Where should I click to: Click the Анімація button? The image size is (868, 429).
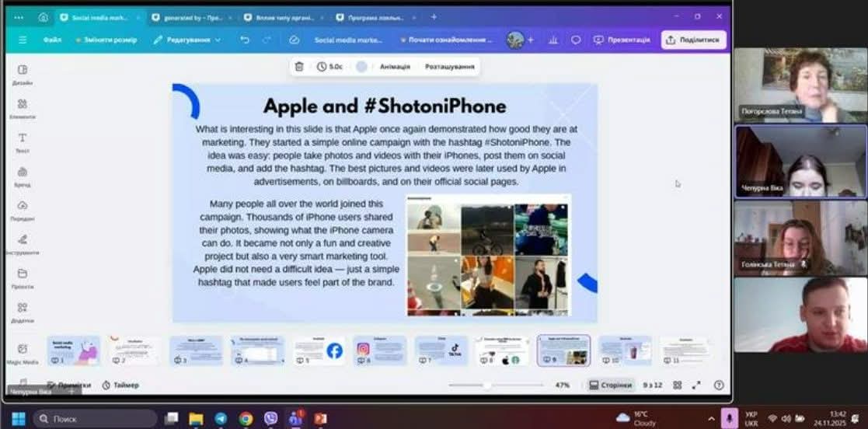tap(395, 67)
